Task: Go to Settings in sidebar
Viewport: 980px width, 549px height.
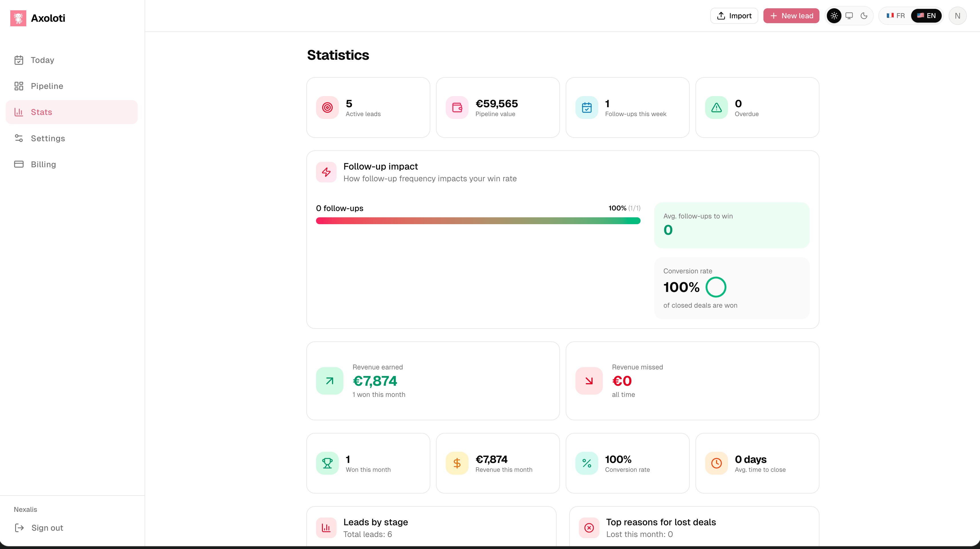Action: (x=71, y=138)
